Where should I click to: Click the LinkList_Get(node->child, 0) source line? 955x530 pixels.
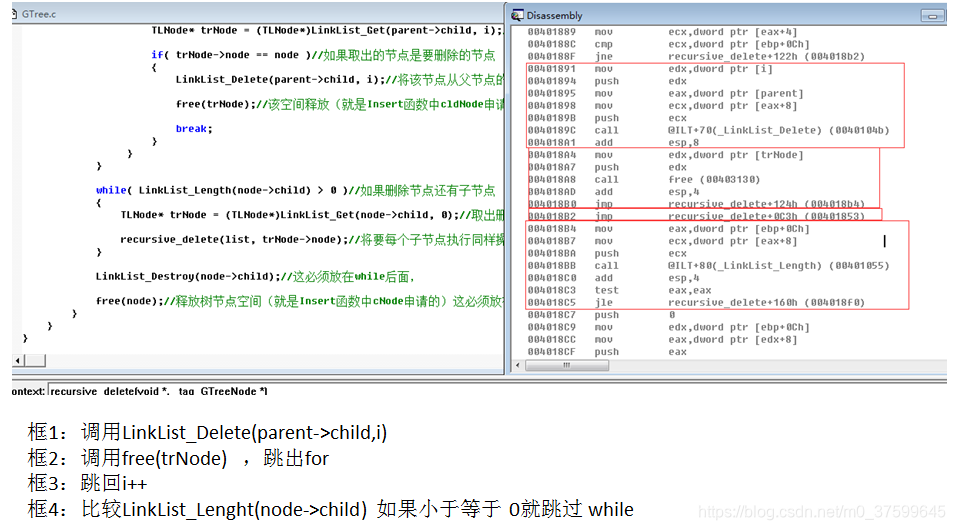point(312,214)
